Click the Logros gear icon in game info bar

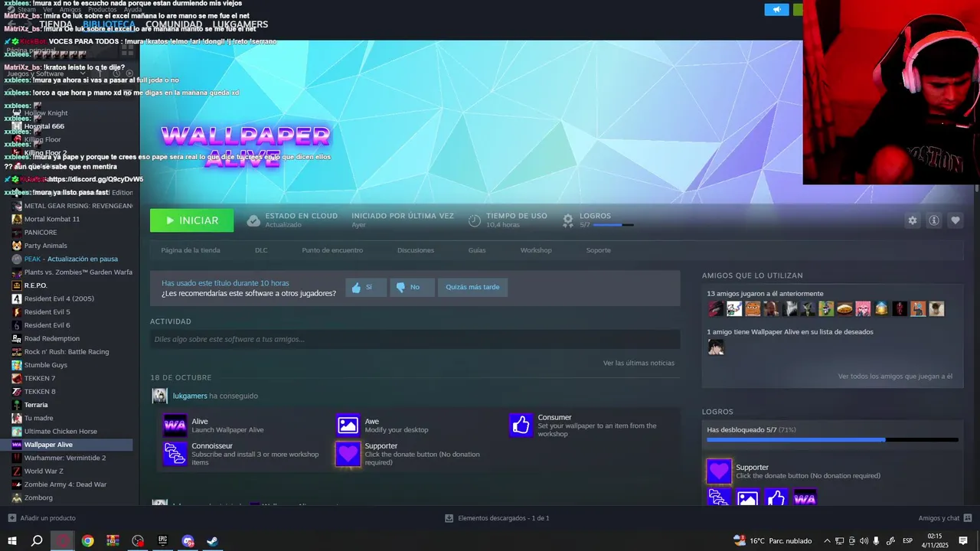tap(568, 220)
